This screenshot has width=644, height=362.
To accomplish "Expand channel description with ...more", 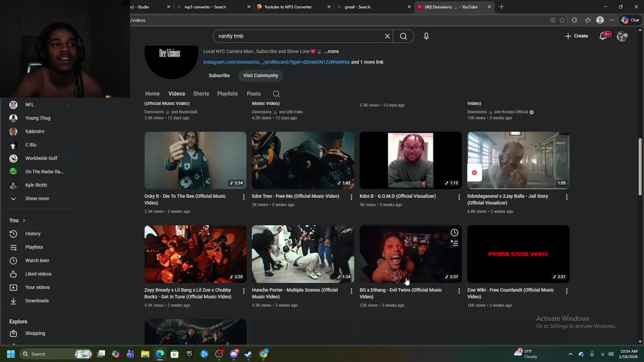I will (331, 51).
